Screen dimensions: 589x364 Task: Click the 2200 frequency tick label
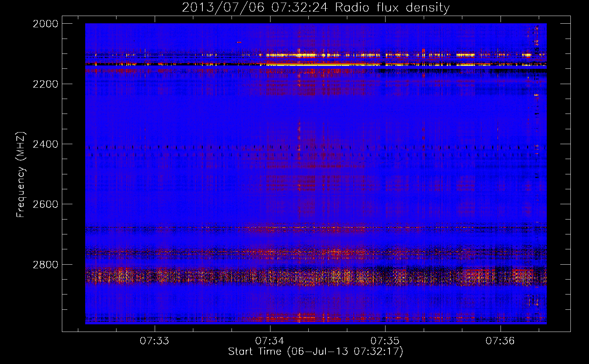[x=46, y=84]
